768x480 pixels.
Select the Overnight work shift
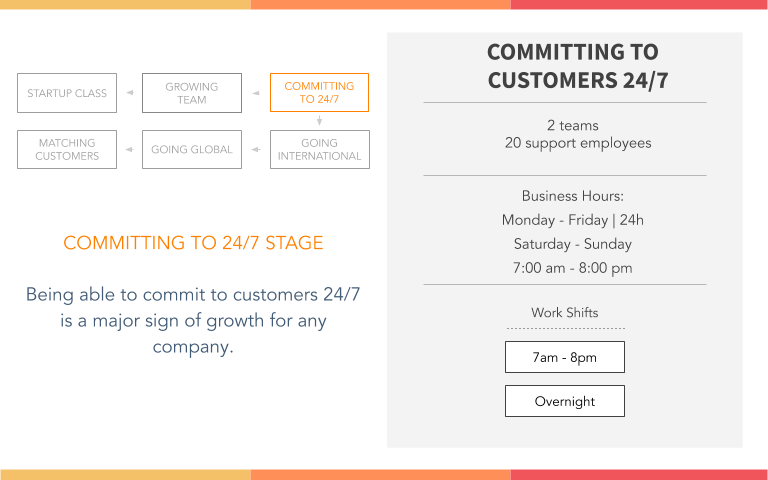[x=565, y=401]
